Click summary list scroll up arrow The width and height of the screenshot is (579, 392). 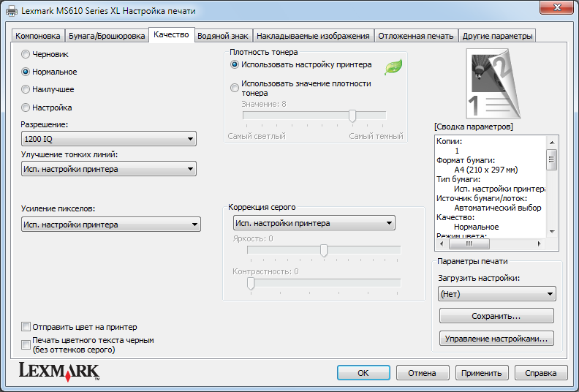[x=552, y=142]
